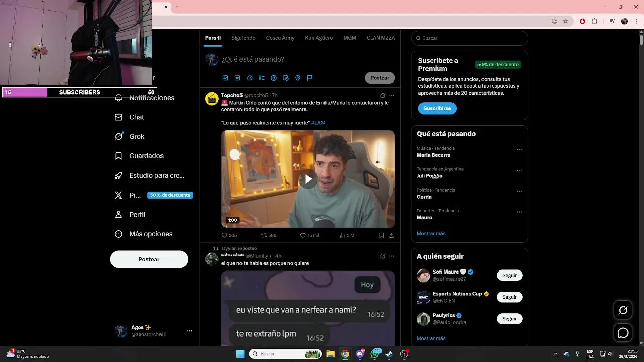The image size is (644, 362).
Task: Open reply on Topcito5's post with 205 comments
Action: [x=229, y=235]
